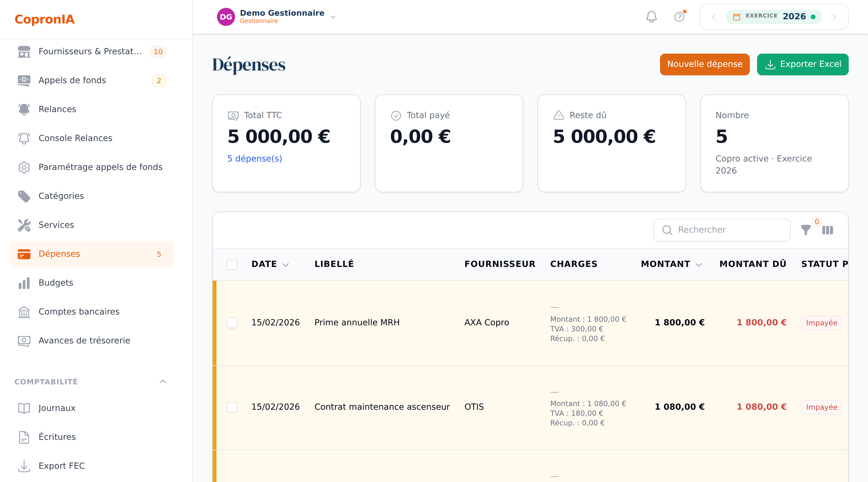Click the Journaux book icon
This screenshot has height=482, width=868.
pos(24,408)
